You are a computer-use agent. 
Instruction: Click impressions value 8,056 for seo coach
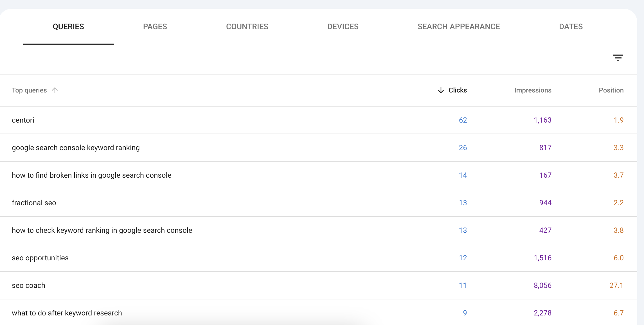pyautogui.click(x=542, y=285)
